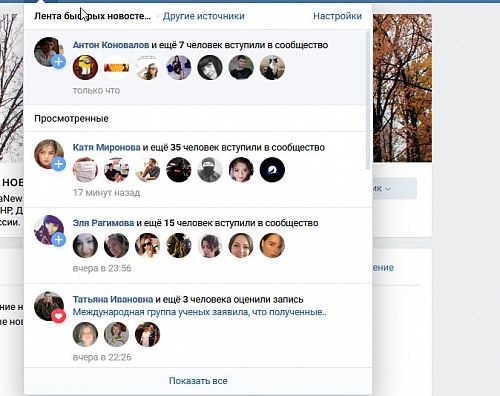This screenshot has height=396, width=500.
Task: Open the Международная группа ученых post link
Action: (200, 312)
